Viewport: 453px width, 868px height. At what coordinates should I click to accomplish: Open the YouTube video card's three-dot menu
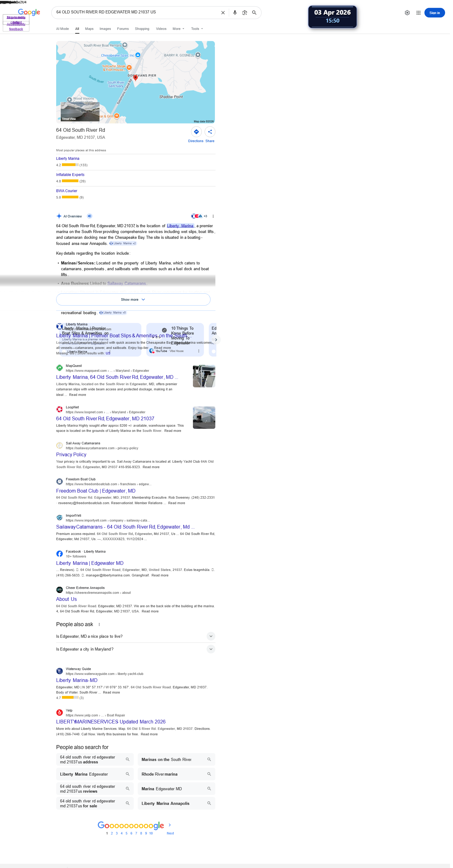tap(199, 351)
